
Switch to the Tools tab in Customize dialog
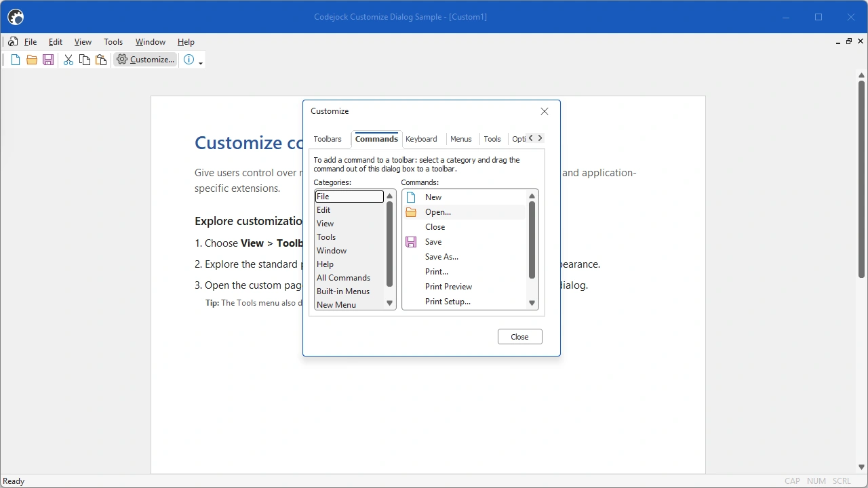coord(492,139)
